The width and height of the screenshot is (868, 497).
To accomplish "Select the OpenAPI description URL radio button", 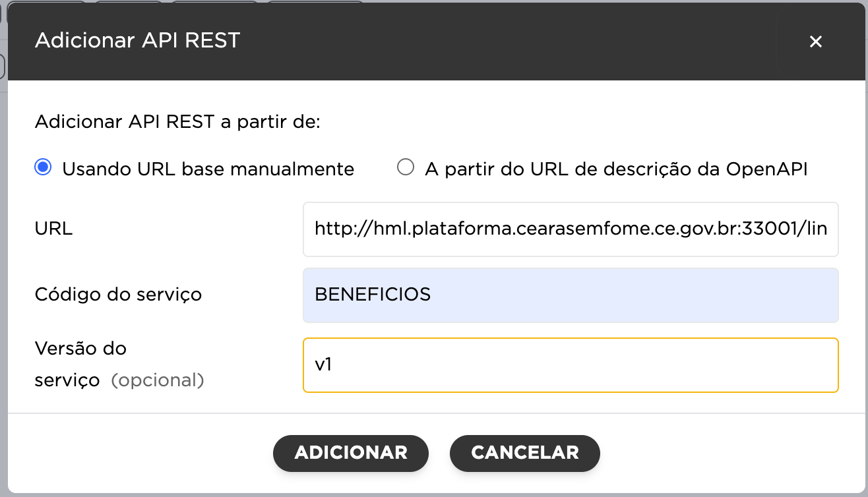I will (x=406, y=168).
